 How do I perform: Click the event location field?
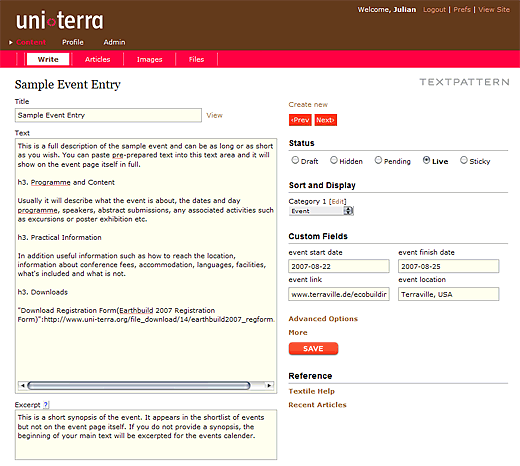(x=449, y=294)
